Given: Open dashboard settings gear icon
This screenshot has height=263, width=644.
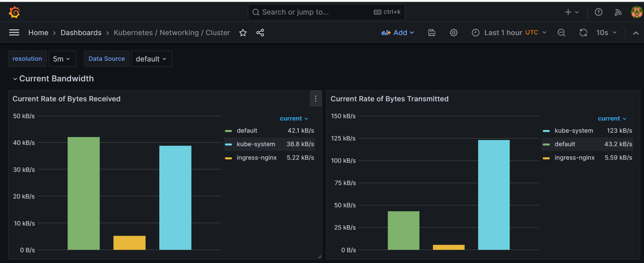Looking at the screenshot, I should click(454, 33).
